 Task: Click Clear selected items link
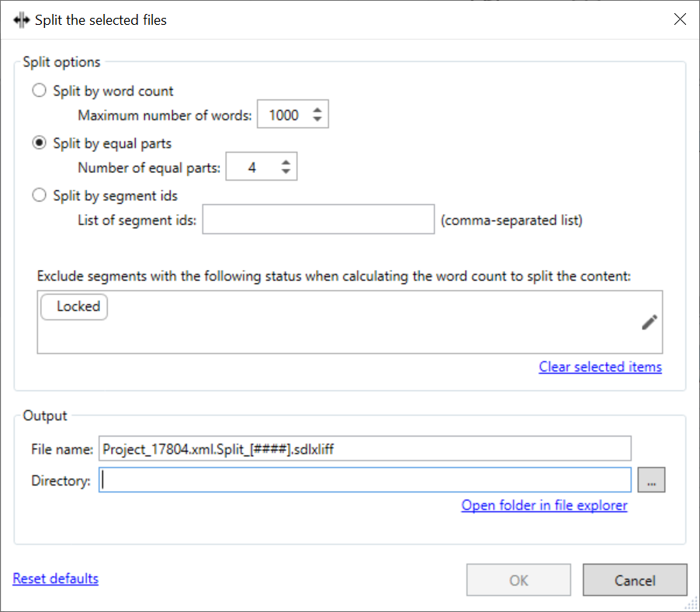pos(600,367)
